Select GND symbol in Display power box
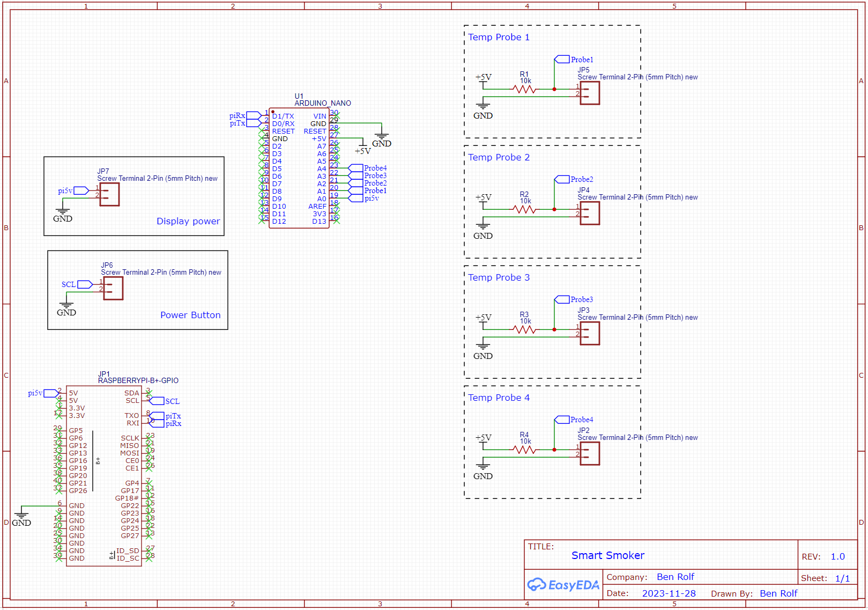The width and height of the screenshot is (868, 610). point(63,212)
